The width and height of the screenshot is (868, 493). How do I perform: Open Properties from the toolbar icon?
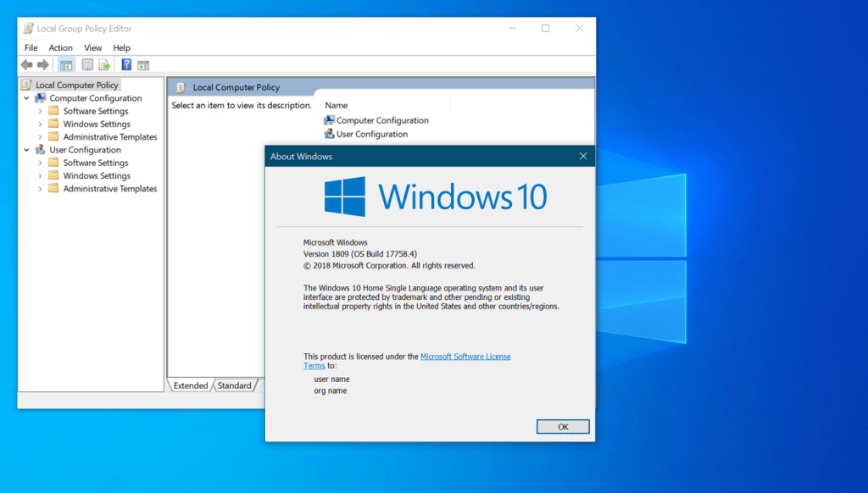pos(87,65)
